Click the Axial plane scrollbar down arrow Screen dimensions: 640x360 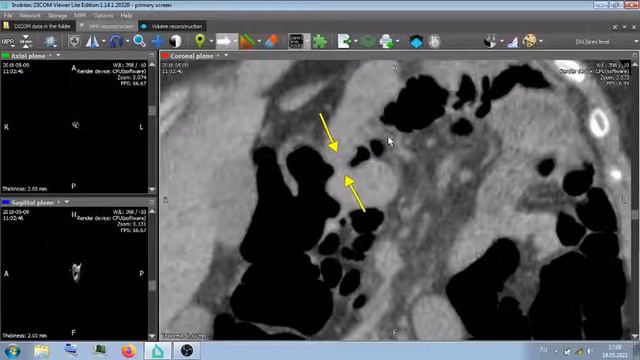pyautogui.click(x=152, y=190)
